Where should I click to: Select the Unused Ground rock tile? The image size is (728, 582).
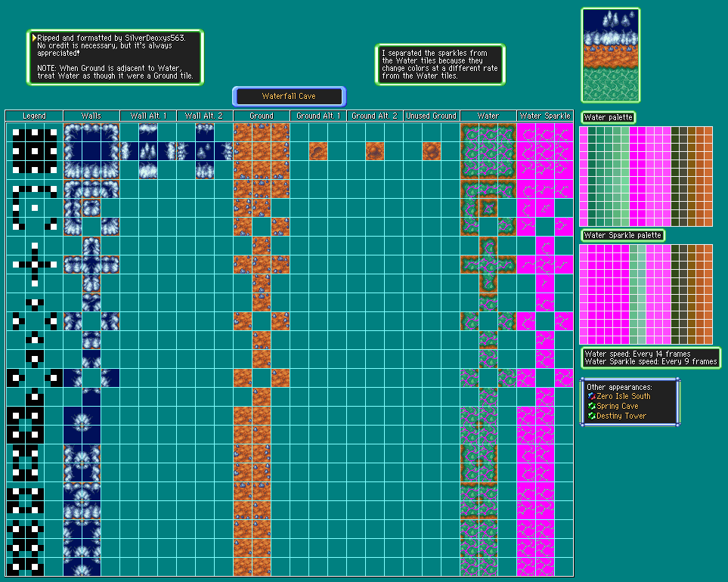coord(432,152)
